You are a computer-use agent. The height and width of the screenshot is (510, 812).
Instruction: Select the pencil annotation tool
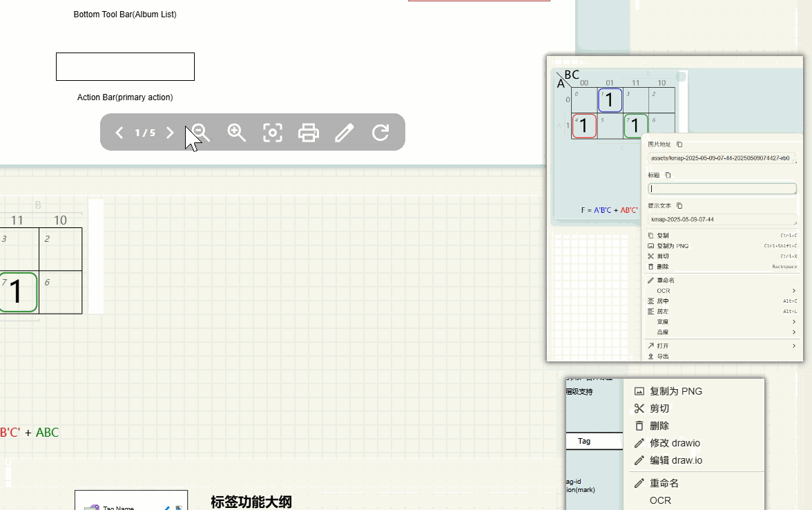pos(345,132)
